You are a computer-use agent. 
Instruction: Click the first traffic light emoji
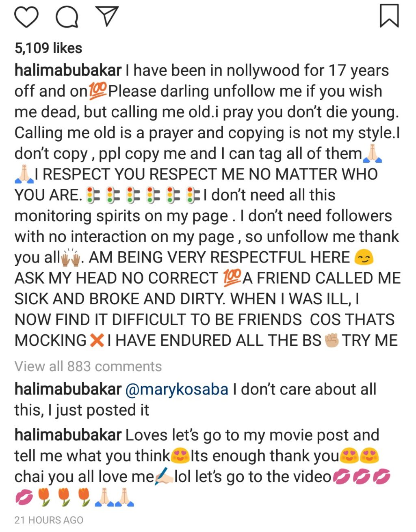[x=93, y=195]
